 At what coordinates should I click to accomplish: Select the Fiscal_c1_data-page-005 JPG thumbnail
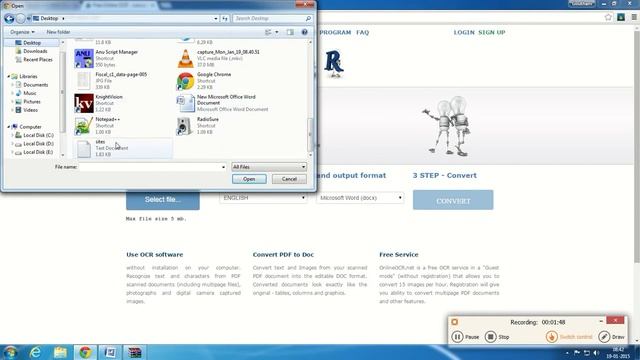coord(84,81)
